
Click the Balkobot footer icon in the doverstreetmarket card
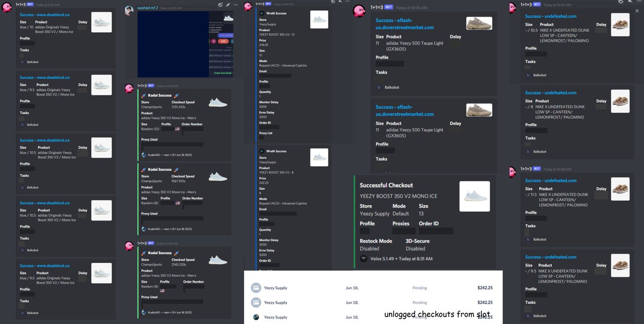pos(379,87)
